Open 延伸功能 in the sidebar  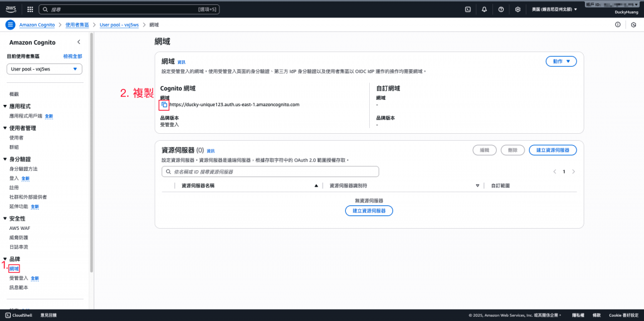pyautogui.click(x=19, y=206)
